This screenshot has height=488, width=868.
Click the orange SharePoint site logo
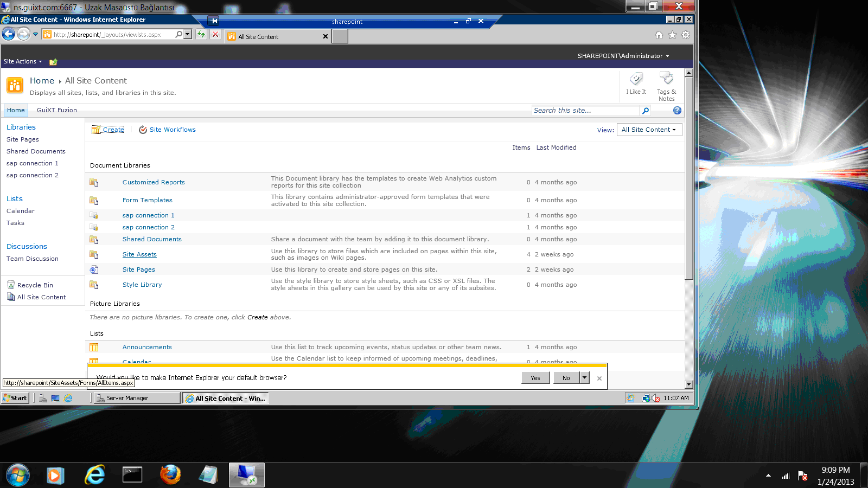click(15, 85)
